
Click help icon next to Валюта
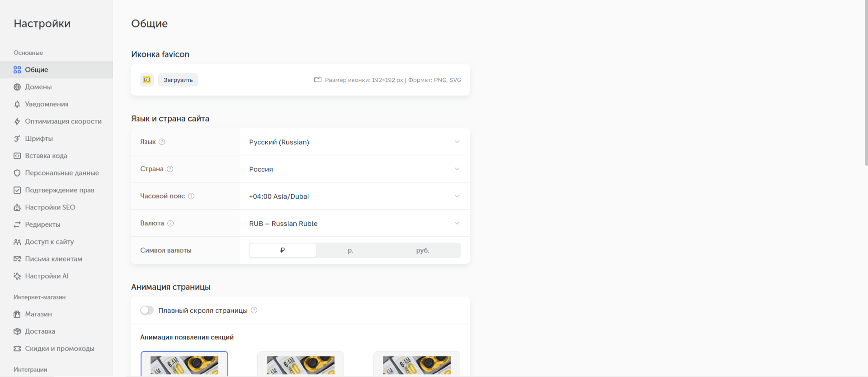(x=170, y=223)
